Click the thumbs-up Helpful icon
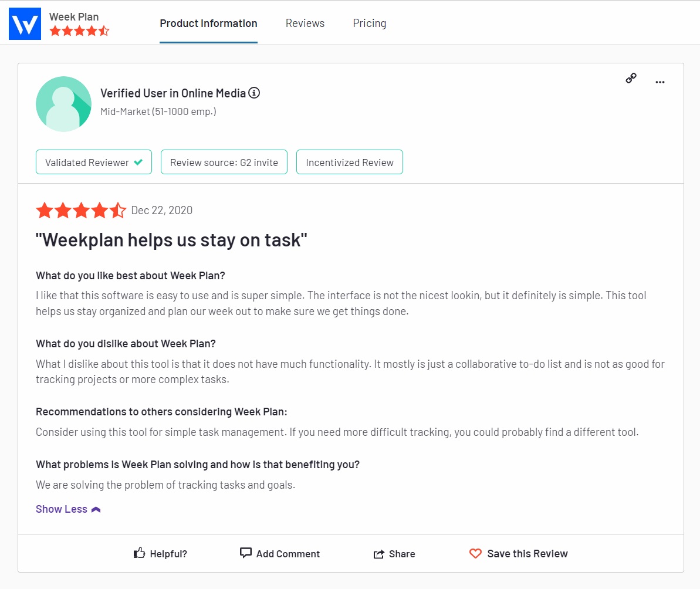Viewport: 700px width, 589px height. pyautogui.click(x=140, y=553)
